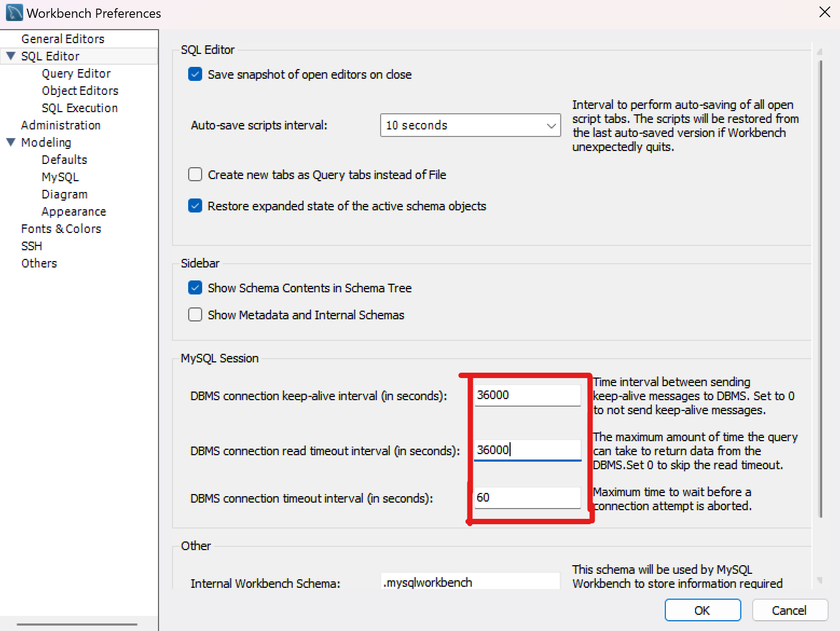Click the Cancel button
840x631 pixels.
tap(789, 610)
